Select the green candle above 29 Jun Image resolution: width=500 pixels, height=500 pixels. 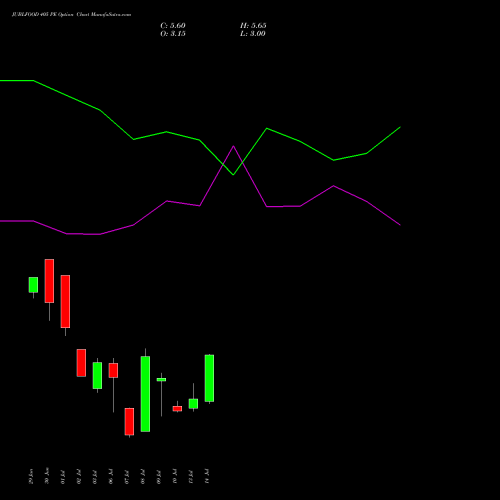pyautogui.click(x=33, y=285)
